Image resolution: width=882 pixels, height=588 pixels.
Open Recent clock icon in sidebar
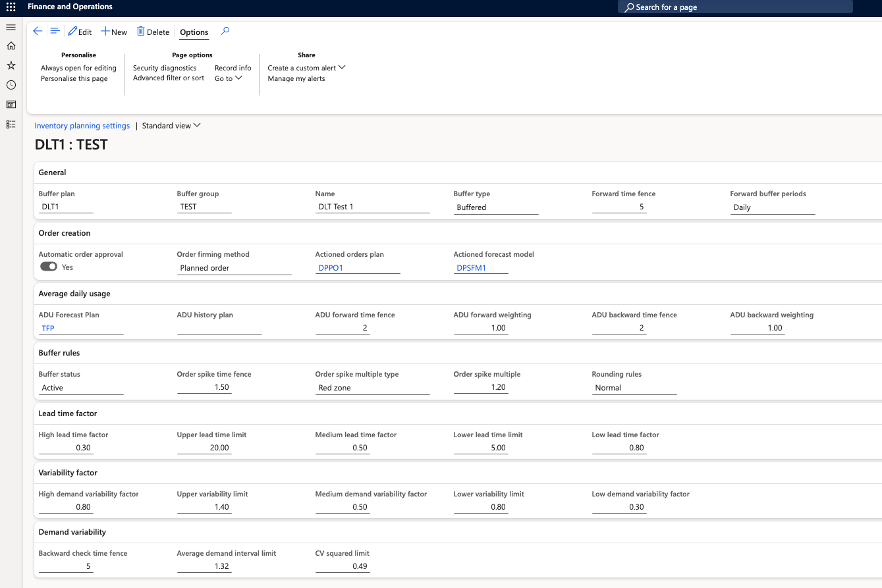[x=11, y=85]
